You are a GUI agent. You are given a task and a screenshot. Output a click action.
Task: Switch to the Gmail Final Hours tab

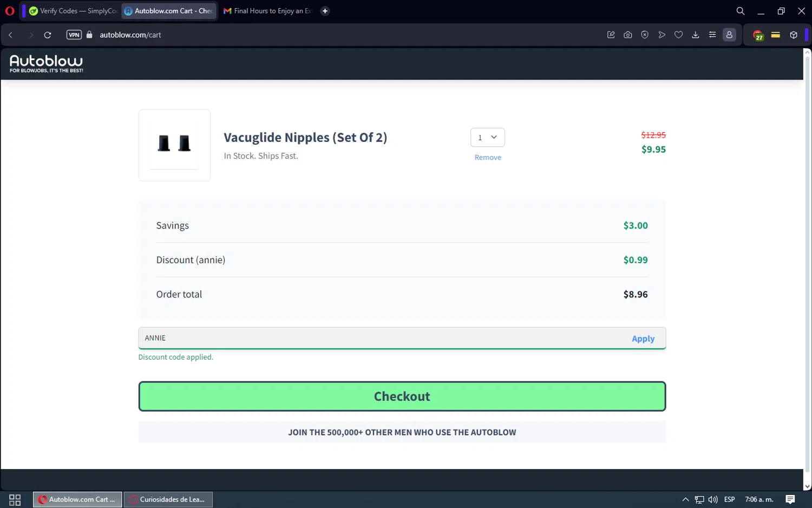[267, 11]
